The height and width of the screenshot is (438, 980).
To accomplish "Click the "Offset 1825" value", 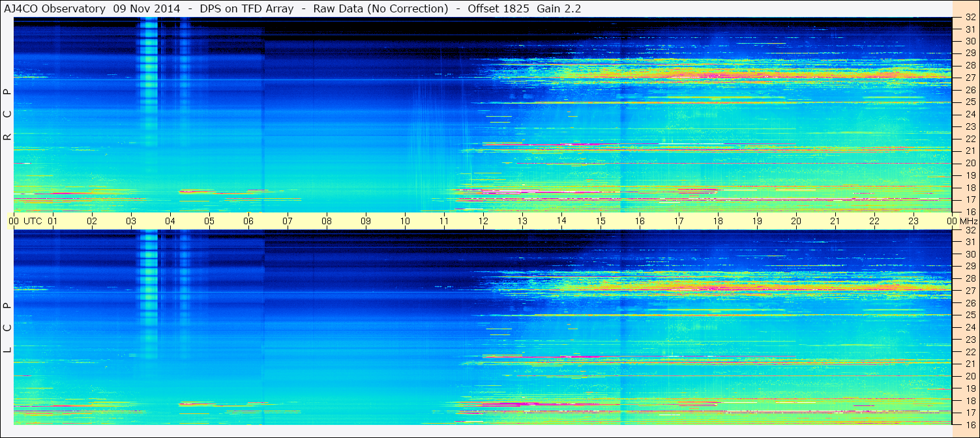I will 498,9.
